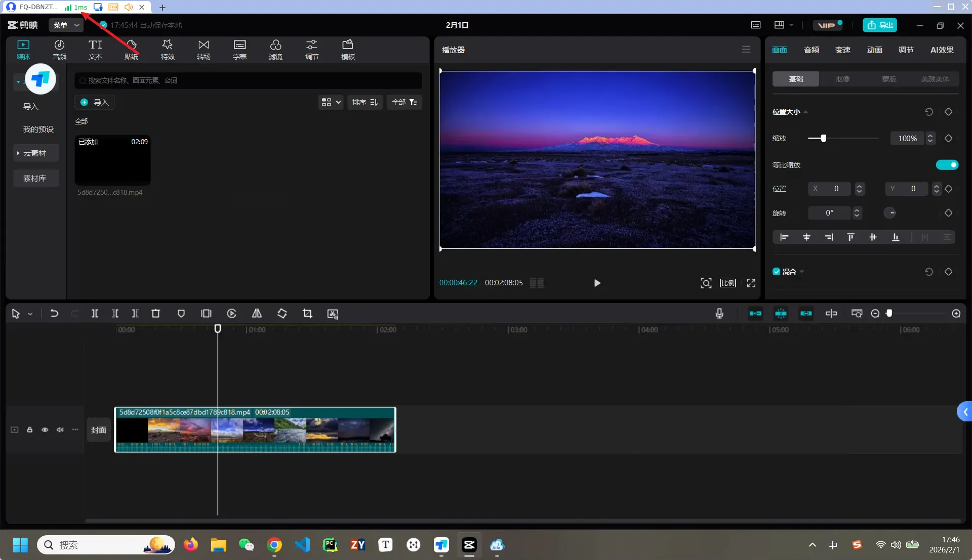Click the fullscreen preview icon in the player
Screen dimensions: 972x560
tap(751, 283)
